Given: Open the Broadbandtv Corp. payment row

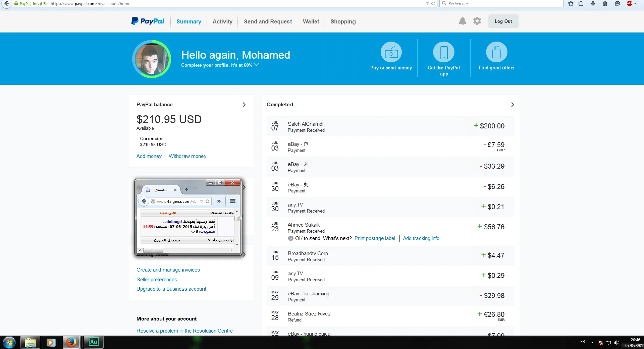Looking at the screenshot, I should (x=390, y=256).
